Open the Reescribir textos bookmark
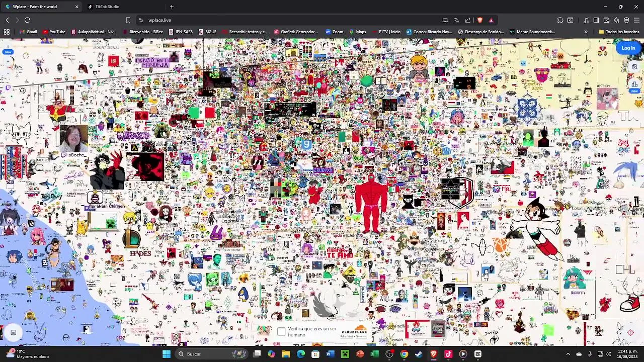 [245, 32]
